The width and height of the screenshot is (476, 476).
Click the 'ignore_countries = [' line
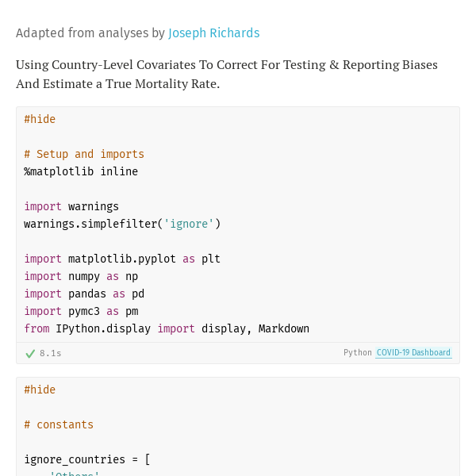[x=87, y=459]
